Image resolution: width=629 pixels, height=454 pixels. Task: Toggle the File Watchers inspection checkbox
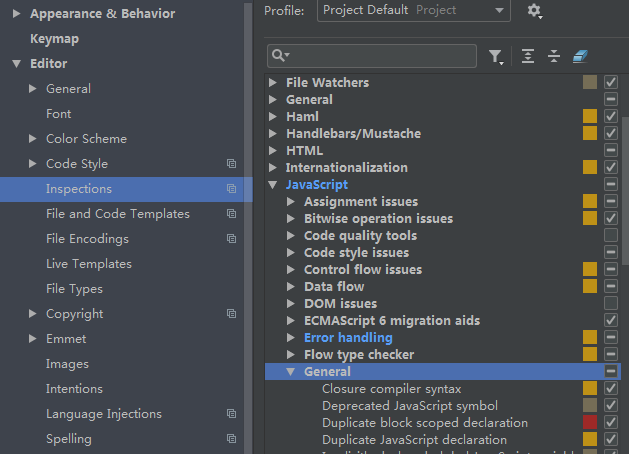click(611, 83)
